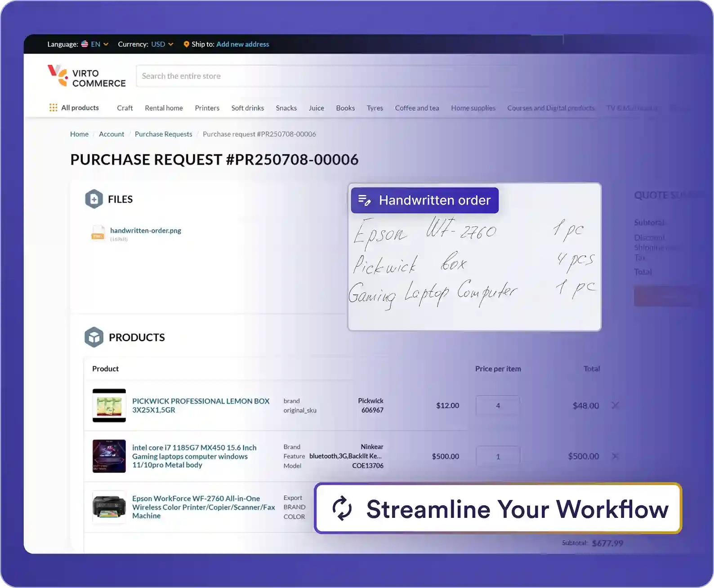Open Epson WorkForce WF-2760 product
Screen dimensions: 714x588
[x=204, y=507]
